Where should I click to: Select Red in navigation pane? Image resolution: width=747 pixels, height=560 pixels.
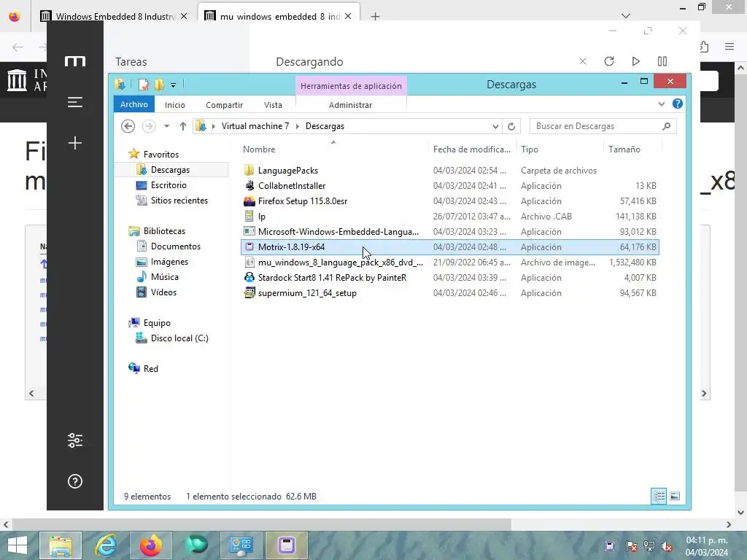(150, 368)
